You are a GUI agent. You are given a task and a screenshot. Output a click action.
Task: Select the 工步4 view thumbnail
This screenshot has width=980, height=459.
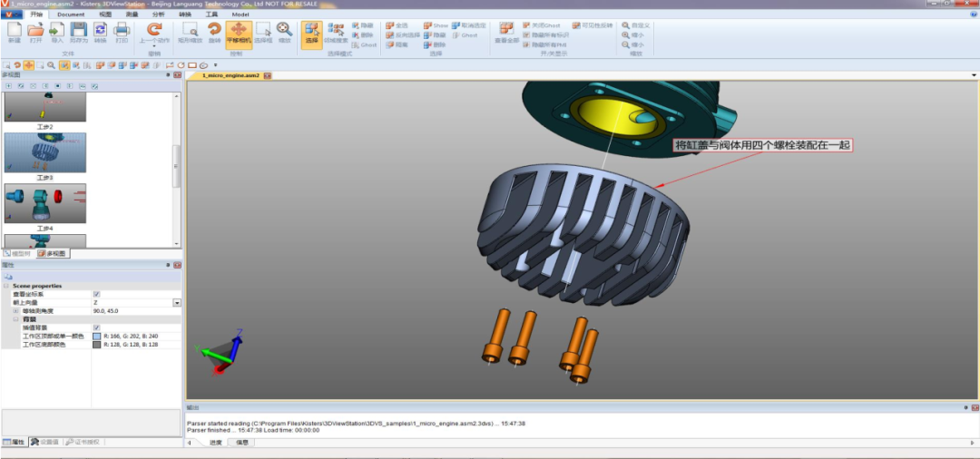pyautogui.click(x=45, y=203)
